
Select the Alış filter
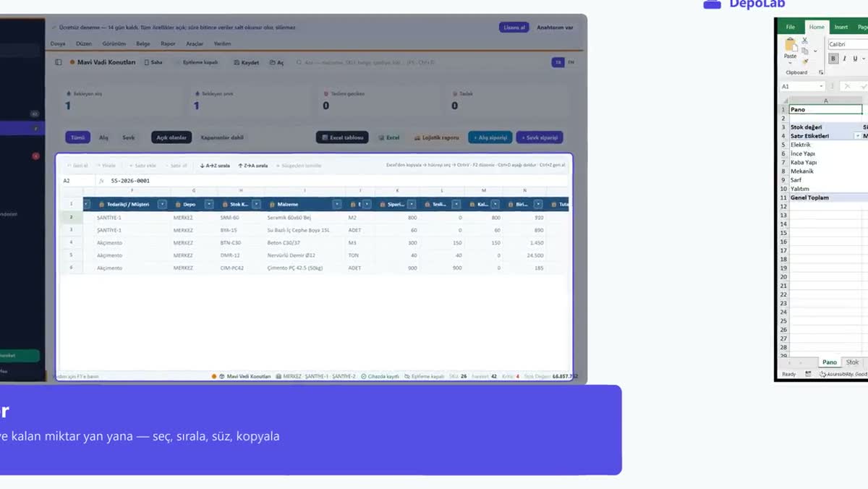(103, 137)
